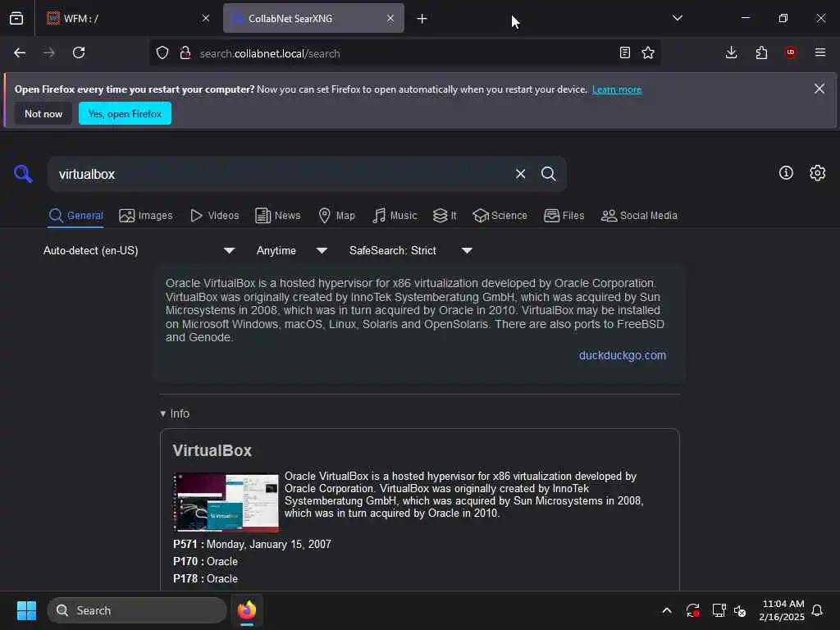Switch to Videos category
The width and height of the screenshot is (840, 630).
[x=215, y=216]
